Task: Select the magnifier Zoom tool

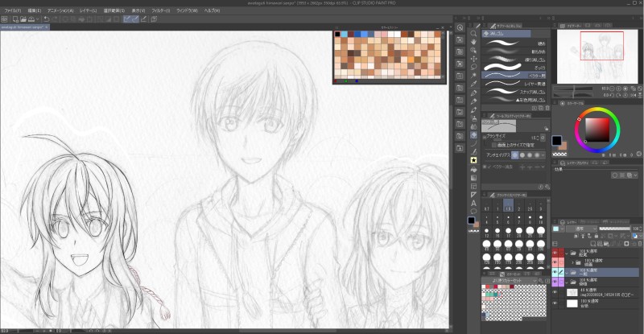Action: [x=473, y=34]
